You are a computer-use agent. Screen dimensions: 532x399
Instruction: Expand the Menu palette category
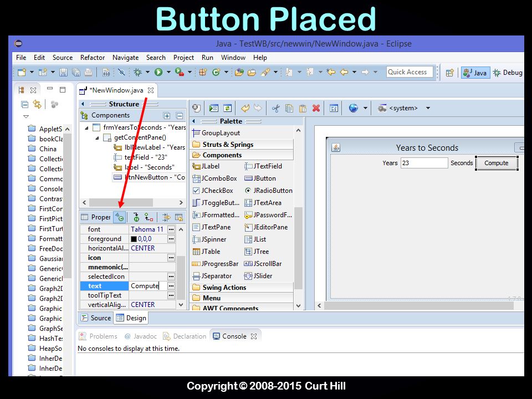tap(242, 298)
